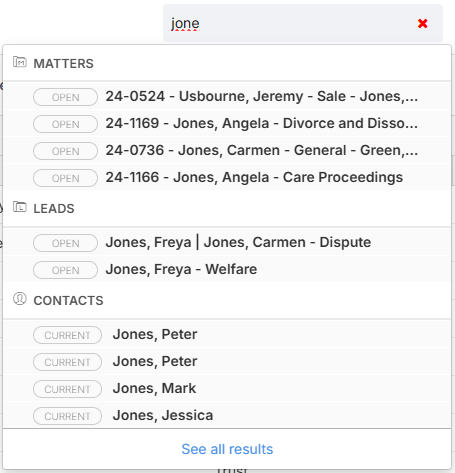Clear the search with the red X icon
The height and width of the screenshot is (473, 455).
click(x=422, y=23)
